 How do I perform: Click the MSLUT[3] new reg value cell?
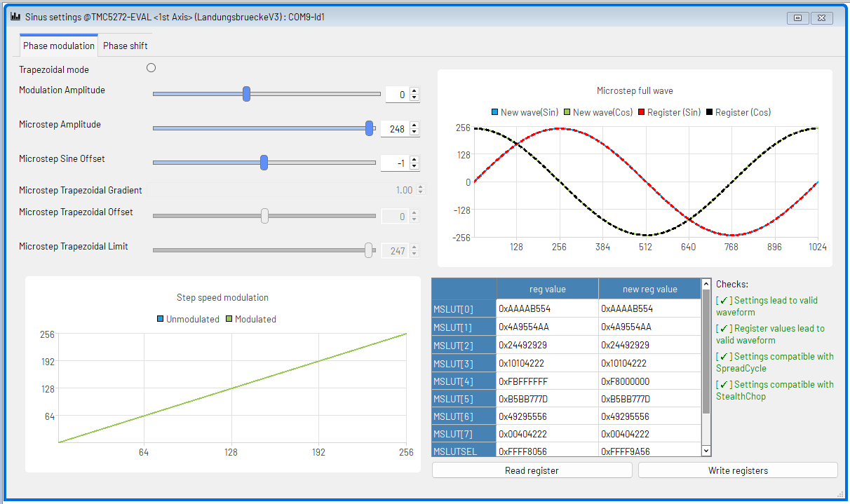650,363
